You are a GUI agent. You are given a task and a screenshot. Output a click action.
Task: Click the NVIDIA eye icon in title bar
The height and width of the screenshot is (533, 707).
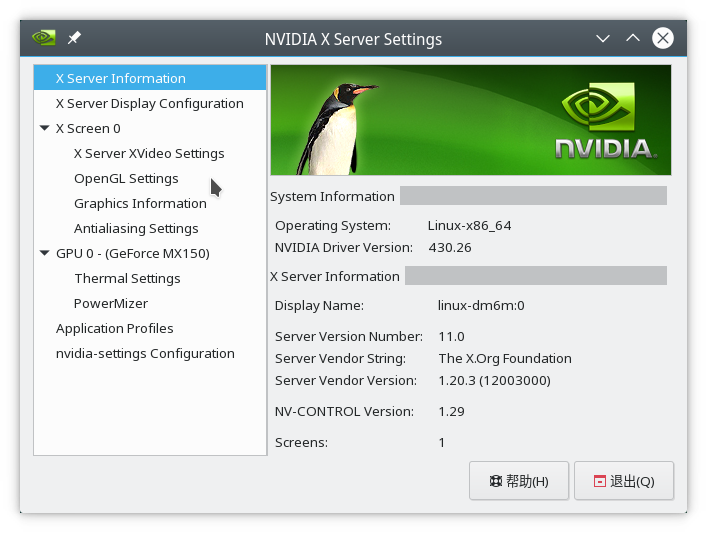click(44, 38)
